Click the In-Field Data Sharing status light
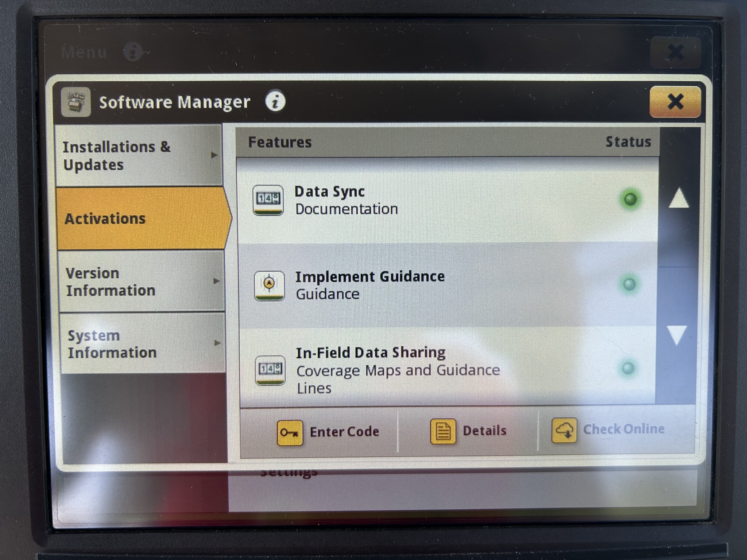Image resolution: width=747 pixels, height=560 pixels. 628,368
